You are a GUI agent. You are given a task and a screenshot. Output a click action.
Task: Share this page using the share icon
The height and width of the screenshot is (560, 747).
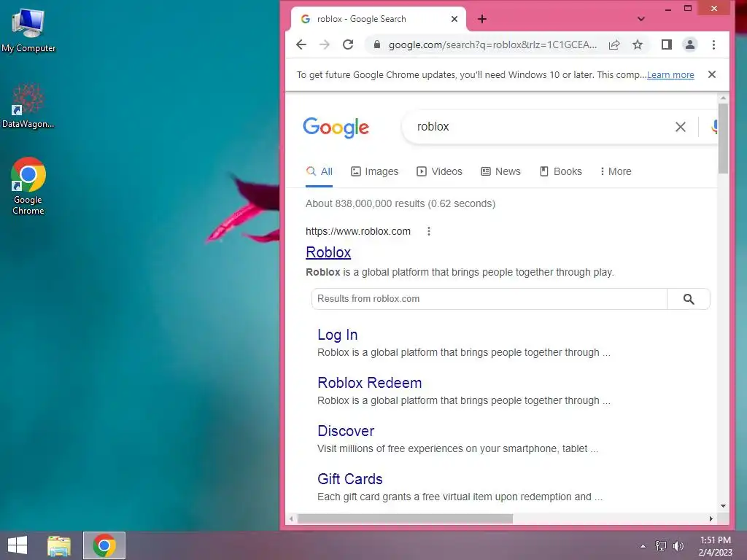click(x=614, y=44)
